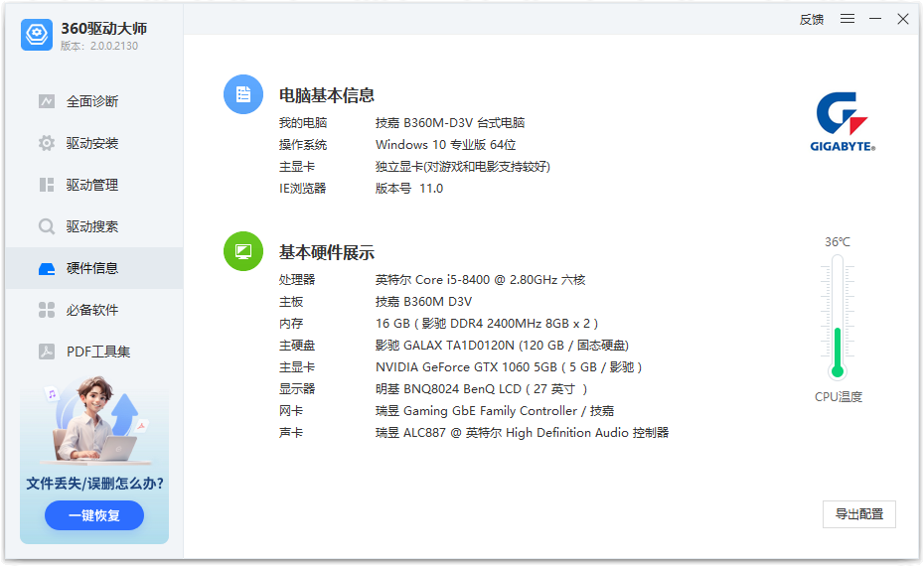This screenshot has height=566, width=924.
Task: Click the 影驰 GALAX TA1D0120N disk value
Action: coord(502,346)
